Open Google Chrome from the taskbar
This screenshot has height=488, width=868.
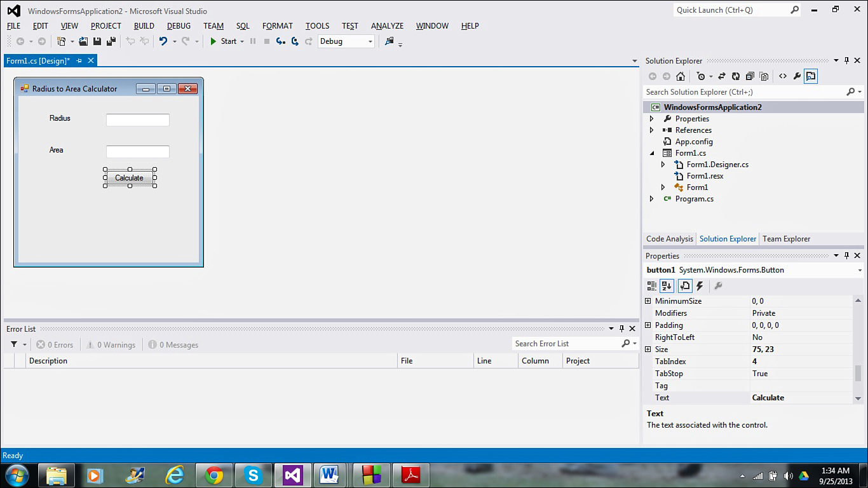point(214,475)
